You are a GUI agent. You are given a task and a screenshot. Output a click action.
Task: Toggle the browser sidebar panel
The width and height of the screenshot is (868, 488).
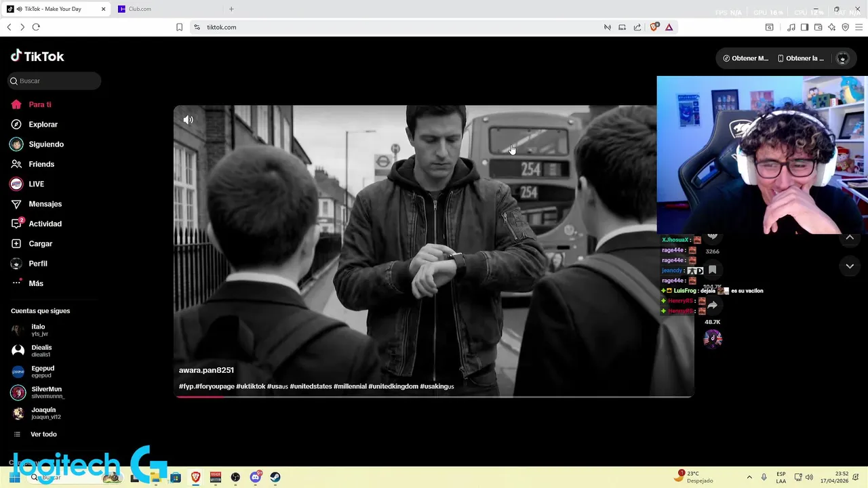tap(804, 27)
